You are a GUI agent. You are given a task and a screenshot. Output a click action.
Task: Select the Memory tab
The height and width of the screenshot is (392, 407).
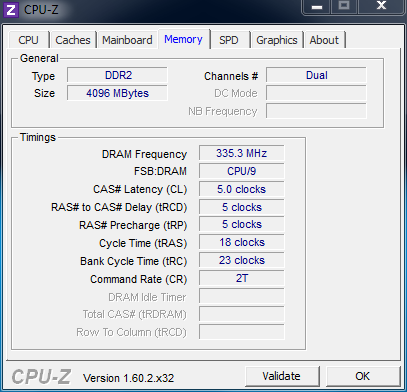(183, 39)
